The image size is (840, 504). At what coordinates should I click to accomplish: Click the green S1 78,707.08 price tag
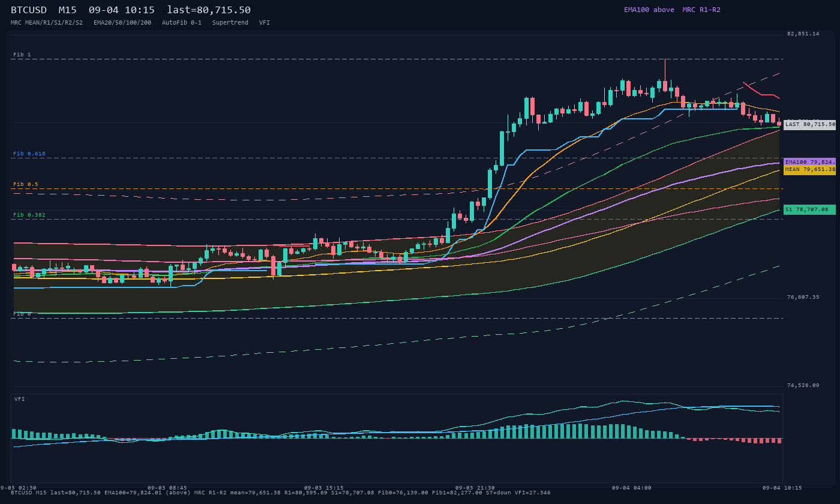(x=809, y=209)
